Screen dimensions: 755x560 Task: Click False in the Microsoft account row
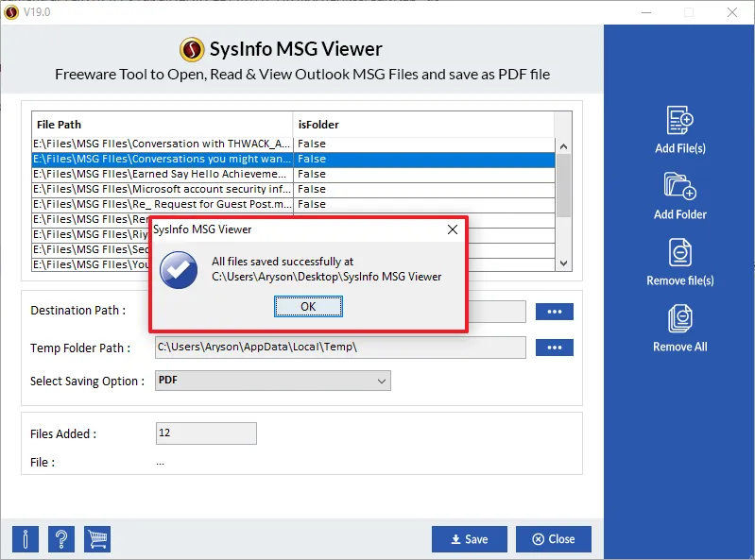[312, 189]
